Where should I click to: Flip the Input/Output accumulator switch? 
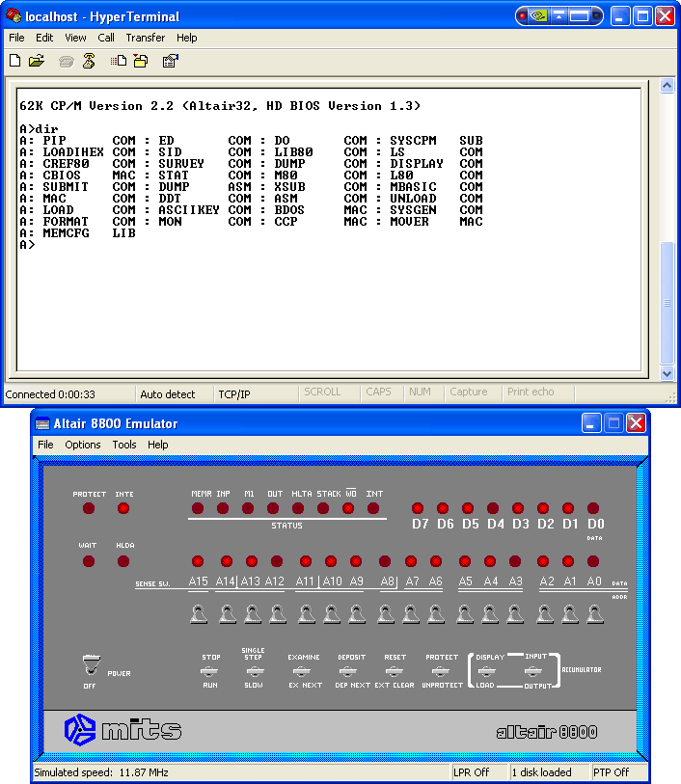533,671
